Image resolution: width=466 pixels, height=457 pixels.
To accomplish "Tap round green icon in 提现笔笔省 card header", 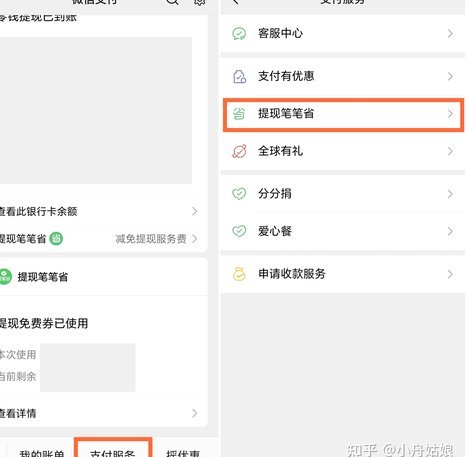I will (5, 277).
